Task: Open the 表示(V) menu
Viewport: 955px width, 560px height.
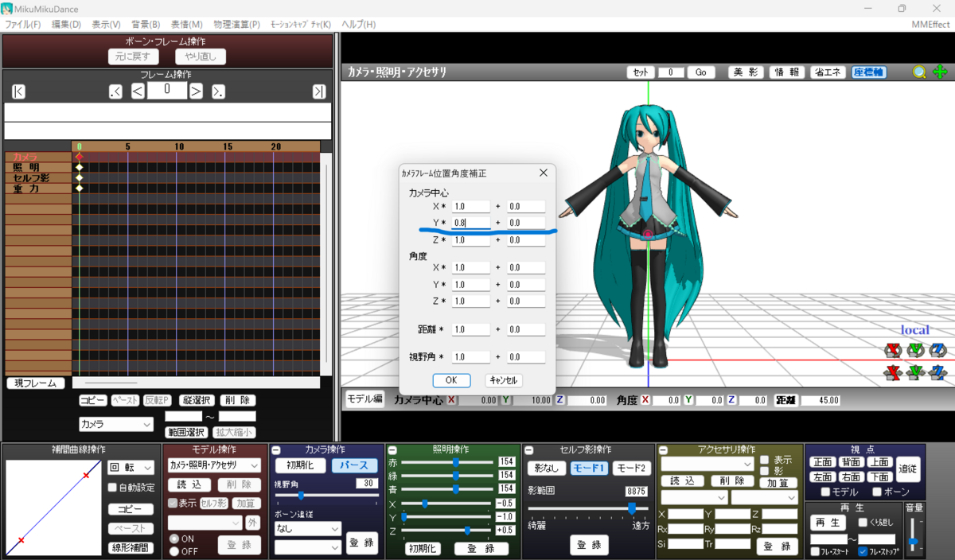Action: 107,25
